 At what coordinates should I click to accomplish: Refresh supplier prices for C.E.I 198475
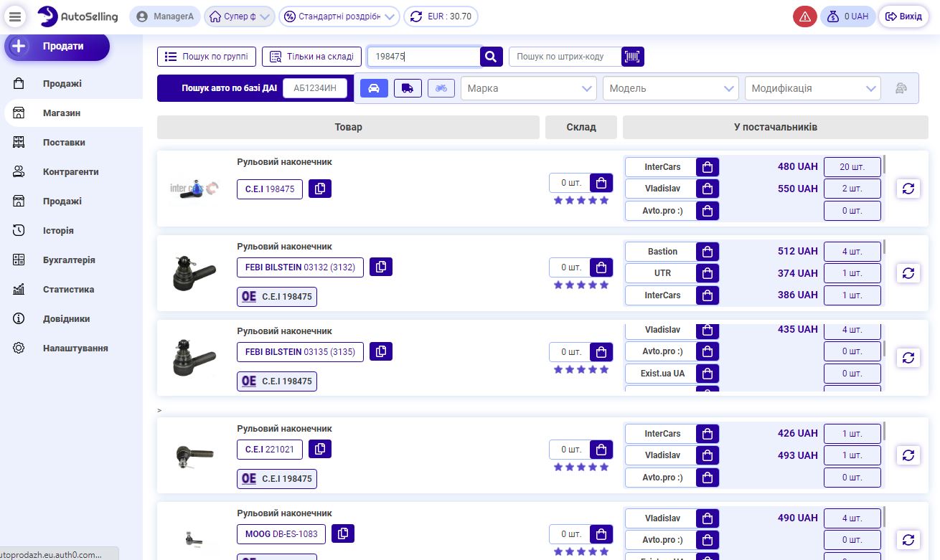point(908,189)
